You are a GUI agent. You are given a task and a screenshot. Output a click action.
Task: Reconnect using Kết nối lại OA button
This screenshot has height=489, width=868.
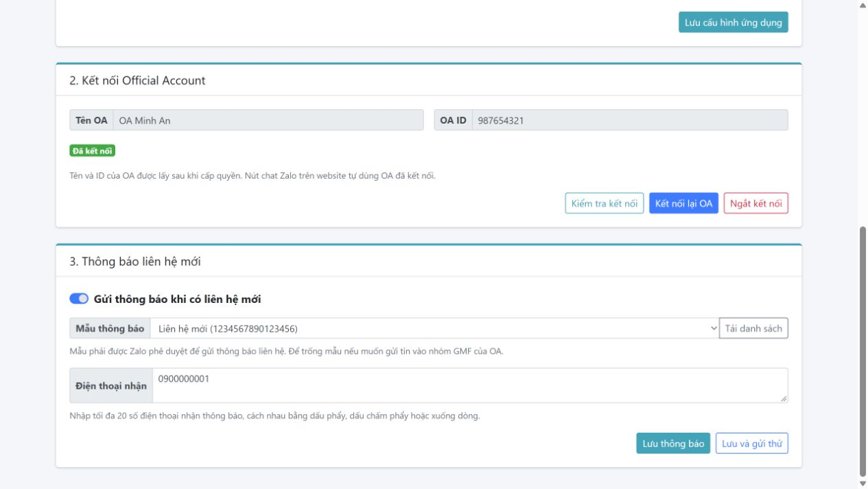[x=684, y=203]
